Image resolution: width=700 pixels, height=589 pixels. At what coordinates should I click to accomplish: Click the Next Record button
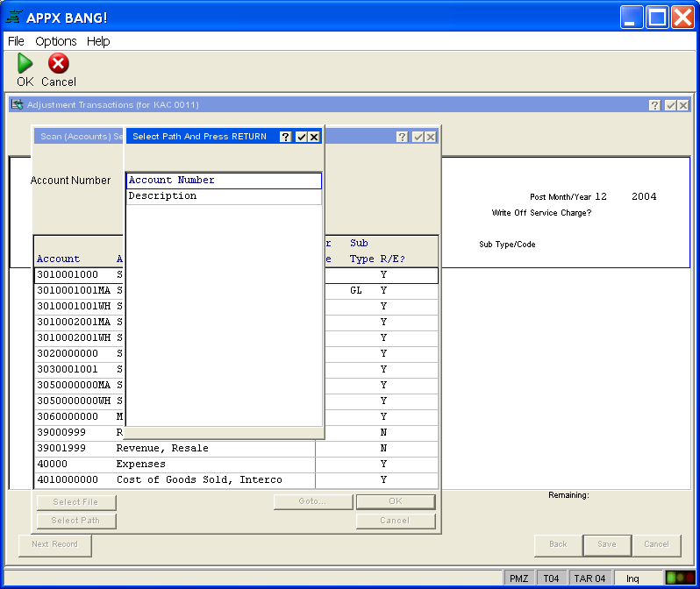point(54,544)
